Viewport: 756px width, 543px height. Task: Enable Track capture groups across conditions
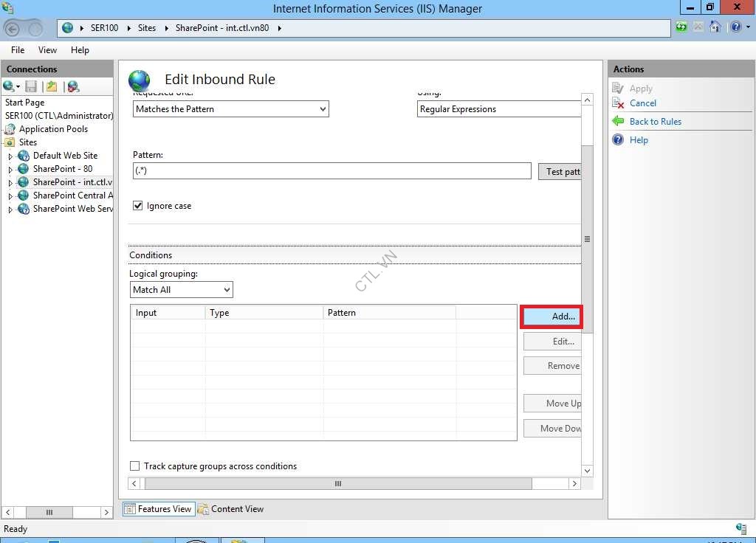[x=135, y=466]
